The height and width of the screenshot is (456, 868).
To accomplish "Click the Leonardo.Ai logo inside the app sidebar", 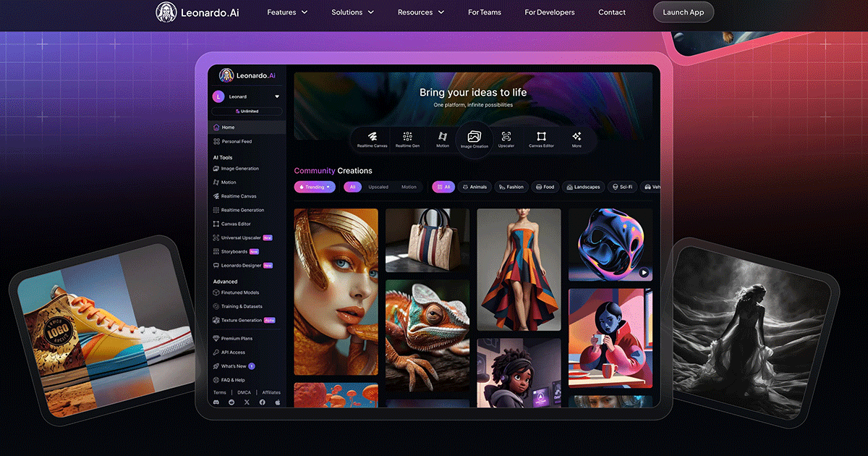I will (247, 75).
